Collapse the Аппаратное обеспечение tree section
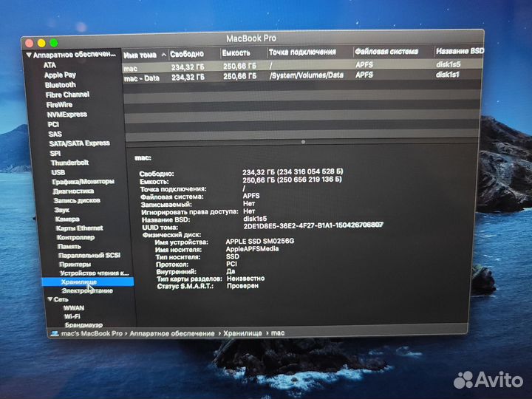Viewport: 532px width, 399px height. point(29,55)
